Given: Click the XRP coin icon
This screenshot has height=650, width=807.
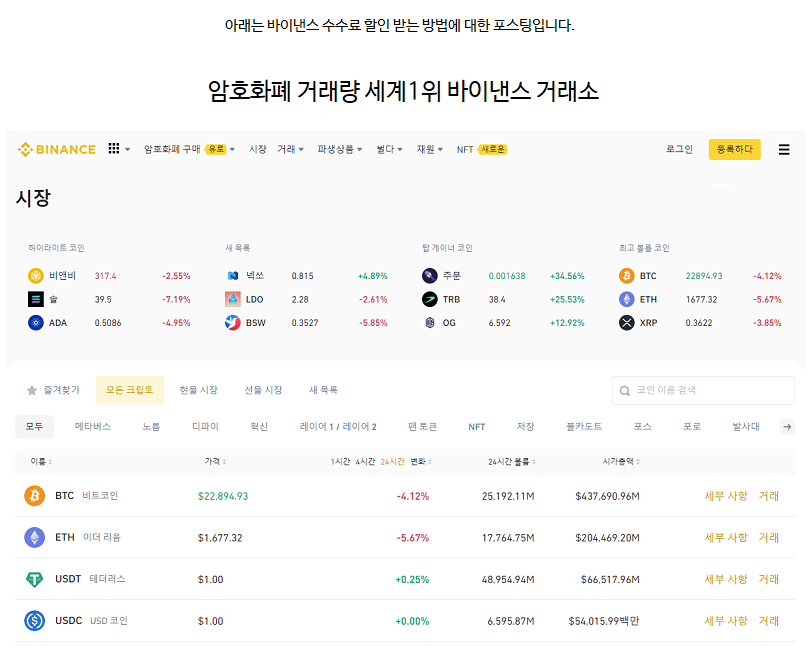Looking at the screenshot, I should pyautogui.click(x=626, y=323).
